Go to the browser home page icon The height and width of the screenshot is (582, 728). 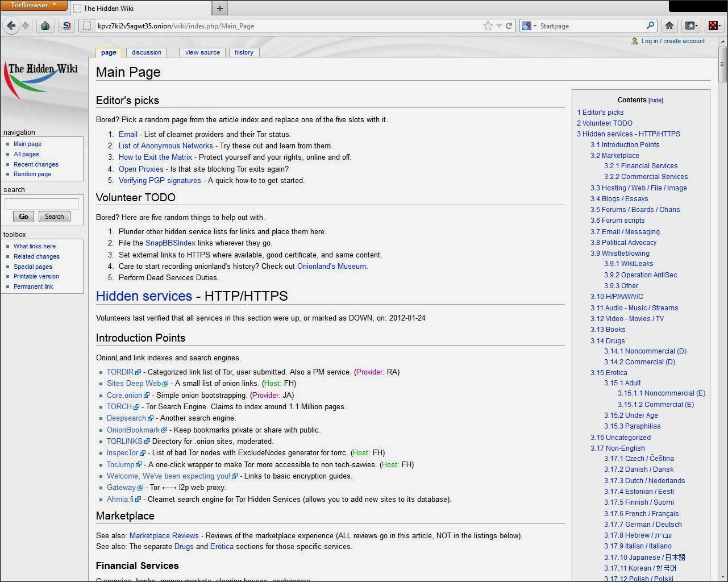[x=669, y=26]
